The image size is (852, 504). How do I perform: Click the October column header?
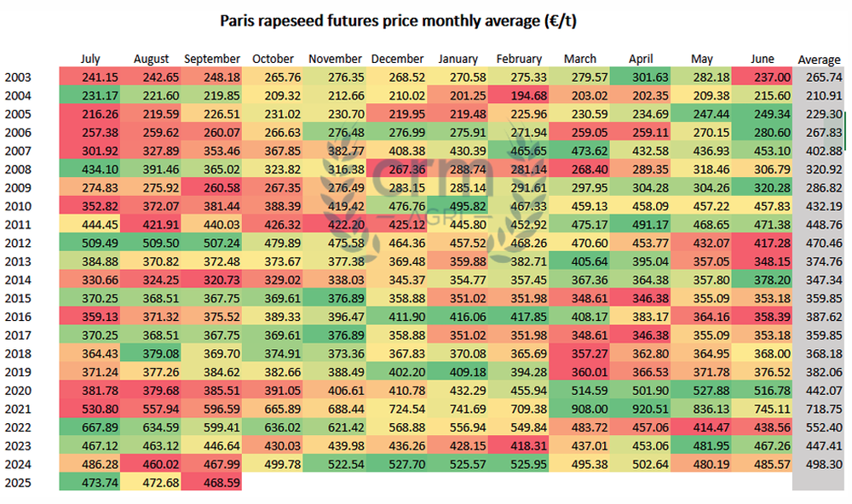[x=273, y=59]
